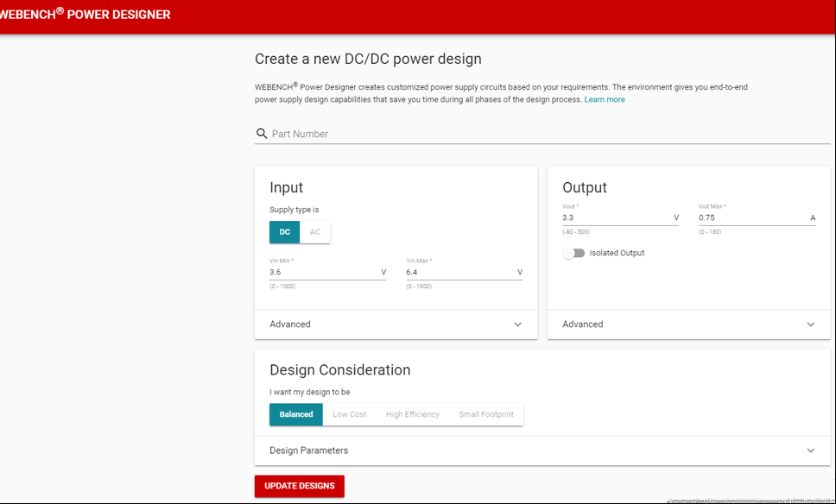Click the Create a new DC/DC power design heading
The width and height of the screenshot is (836, 504).
368,59
